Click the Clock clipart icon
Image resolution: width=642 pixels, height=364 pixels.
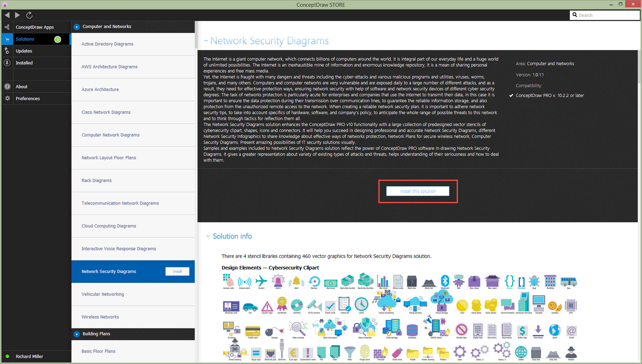pyautogui.click(x=361, y=304)
